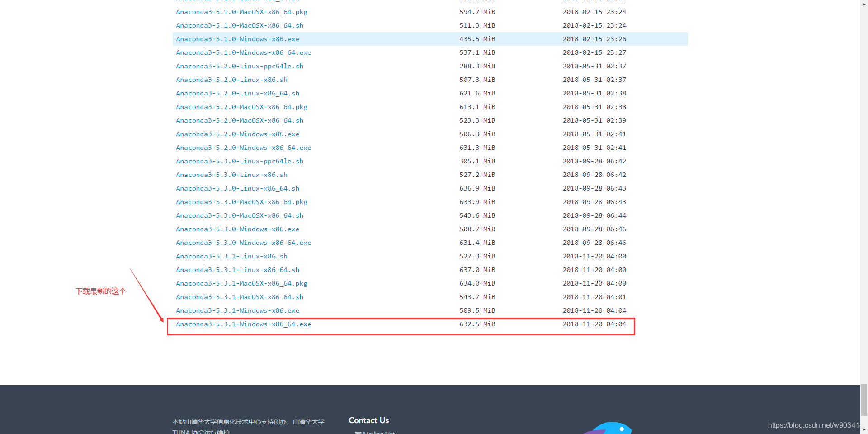The image size is (868, 434).
Task: Select the 632.5 MiB file size text
Action: coord(477,324)
